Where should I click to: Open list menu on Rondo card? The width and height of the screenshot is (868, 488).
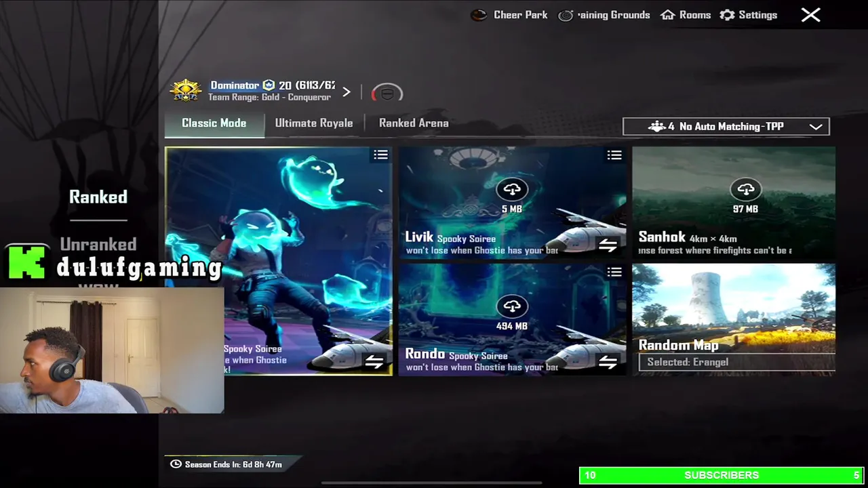614,272
